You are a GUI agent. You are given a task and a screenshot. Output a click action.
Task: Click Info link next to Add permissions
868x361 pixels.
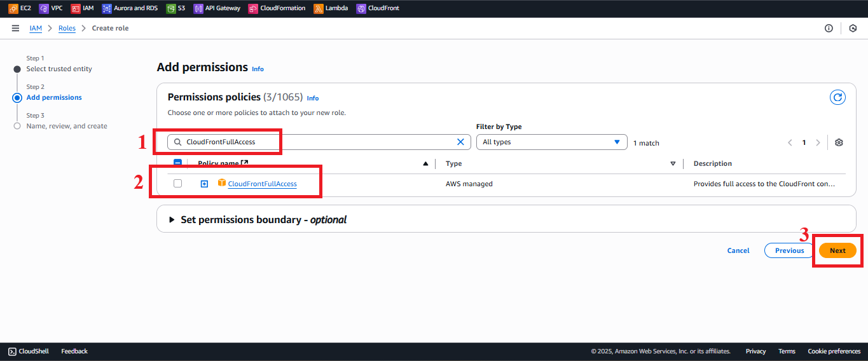coord(258,69)
